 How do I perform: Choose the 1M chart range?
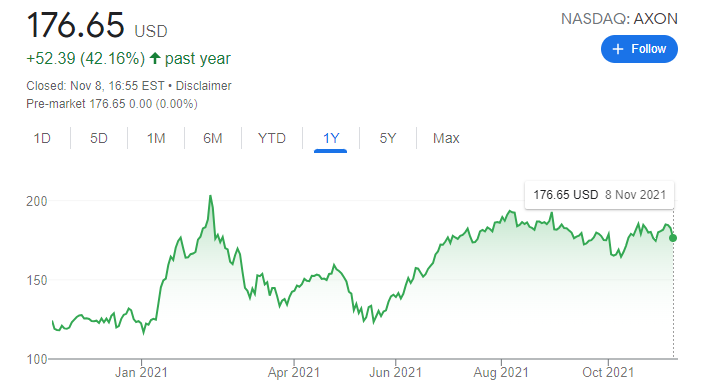(x=156, y=138)
